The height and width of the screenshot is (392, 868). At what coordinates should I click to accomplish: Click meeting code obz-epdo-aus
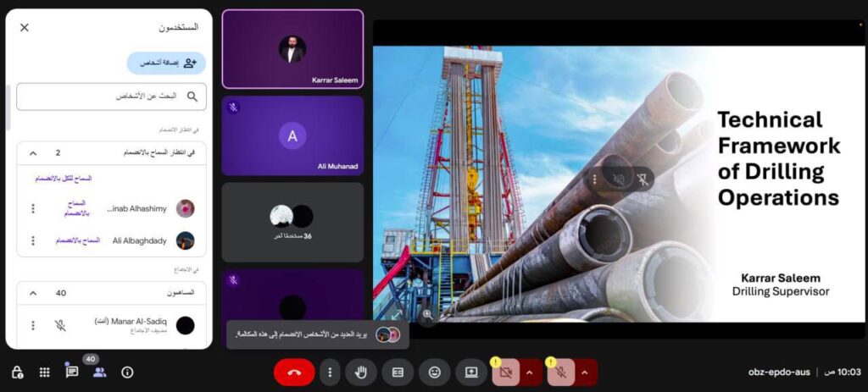(779, 372)
